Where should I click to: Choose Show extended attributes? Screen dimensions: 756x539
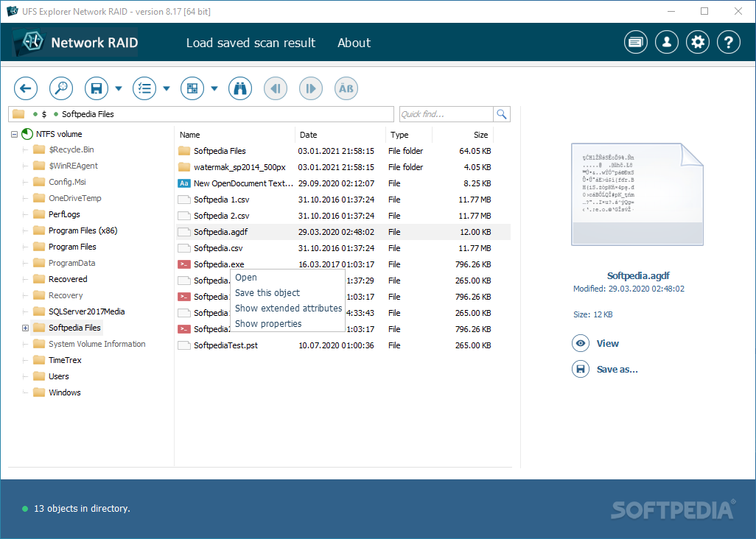point(288,309)
